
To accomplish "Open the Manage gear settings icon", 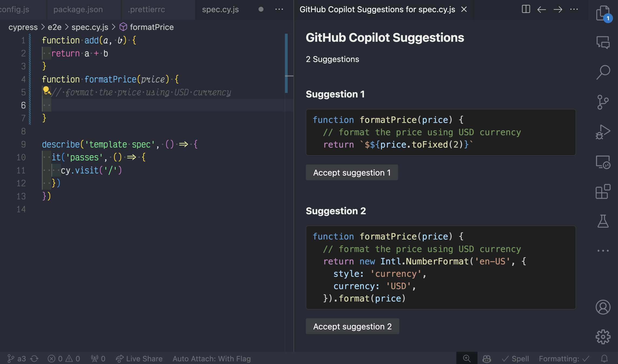I will [x=603, y=337].
